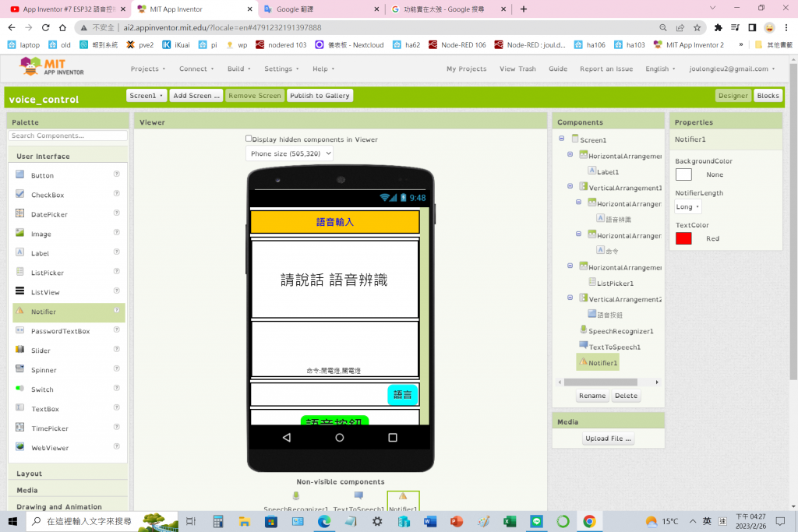Click the cyan 語言 button in phone preview
The image size is (798, 532).
[x=402, y=395]
